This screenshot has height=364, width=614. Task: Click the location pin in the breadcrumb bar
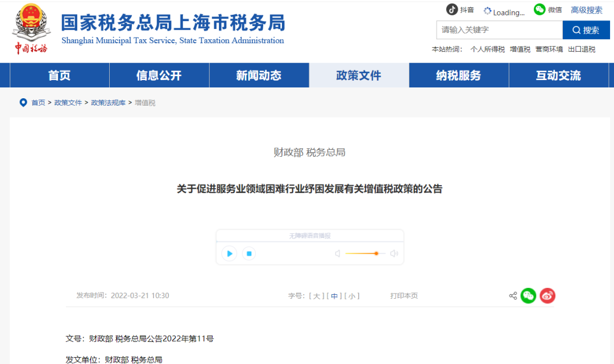tap(23, 103)
